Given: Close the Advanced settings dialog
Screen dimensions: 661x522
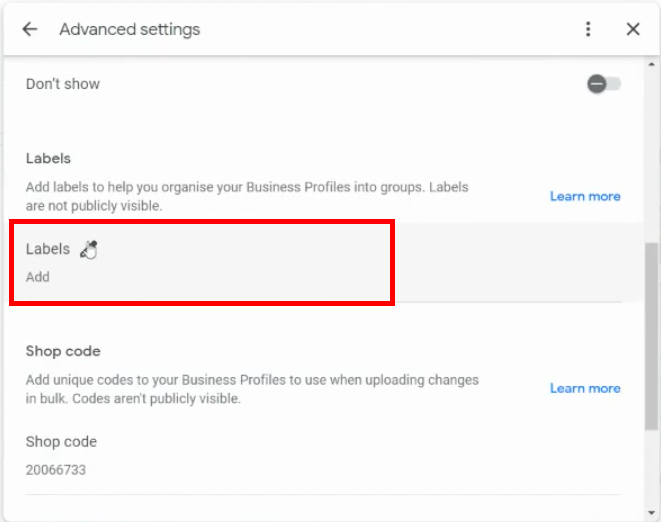Looking at the screenshot, I should 633,29.
